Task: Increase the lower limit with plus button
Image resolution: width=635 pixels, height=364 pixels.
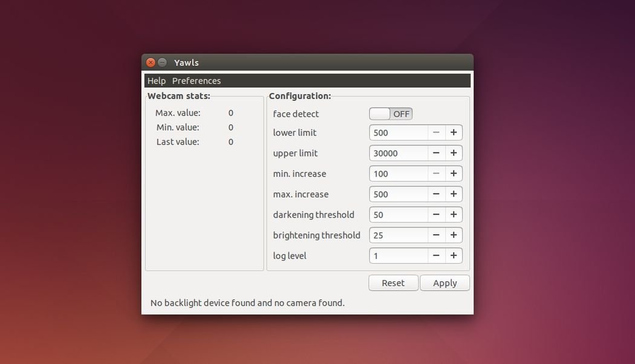Action: pyautogui.click(x=454, y=132)
